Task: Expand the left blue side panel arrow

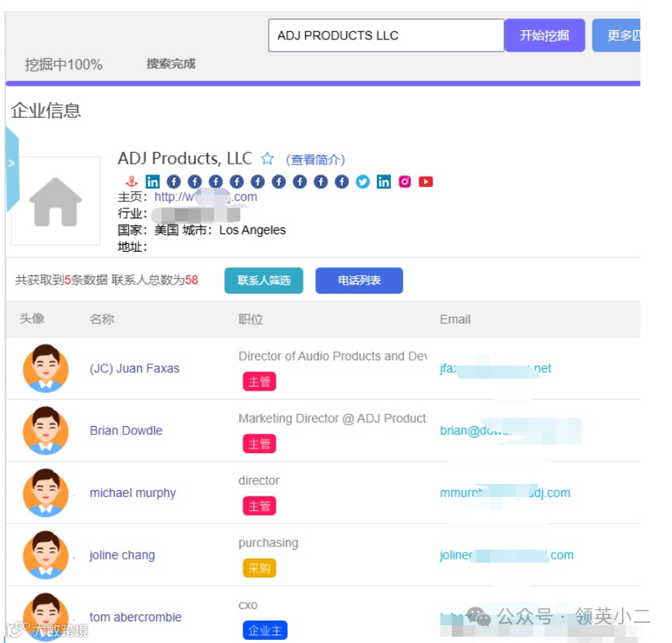Action: pyautogui.click(x=12, y=168)
